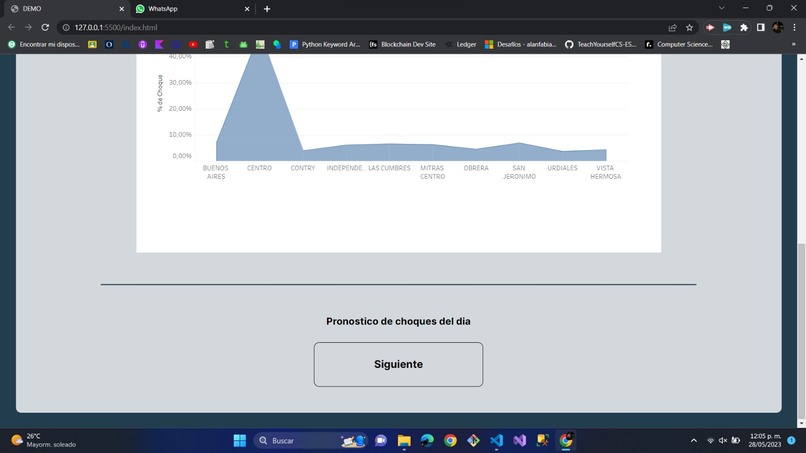Open clock and date 12:05 p. m.
806x453 pixels.
click(765, 441)
